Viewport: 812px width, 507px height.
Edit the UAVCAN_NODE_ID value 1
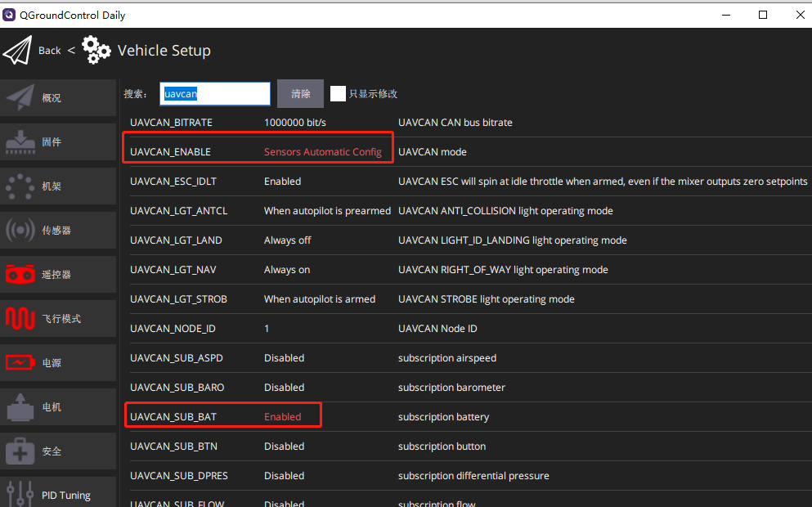coord(267,329)
